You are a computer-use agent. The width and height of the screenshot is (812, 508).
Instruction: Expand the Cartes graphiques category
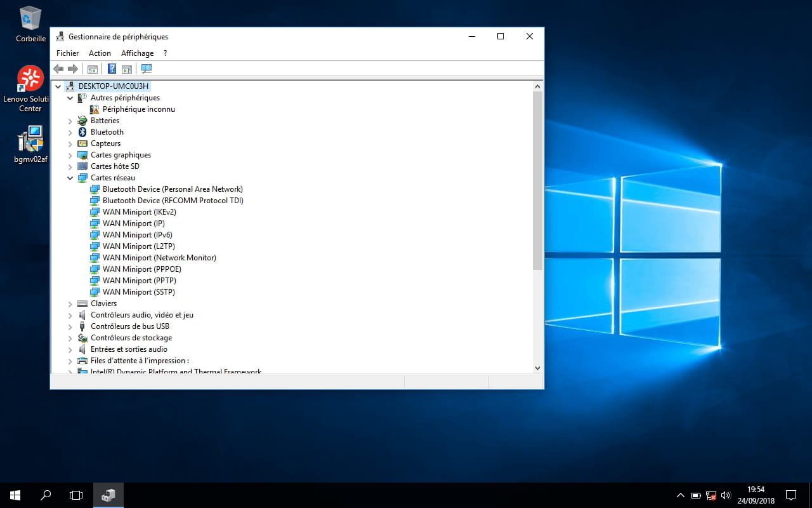[70, 155]
